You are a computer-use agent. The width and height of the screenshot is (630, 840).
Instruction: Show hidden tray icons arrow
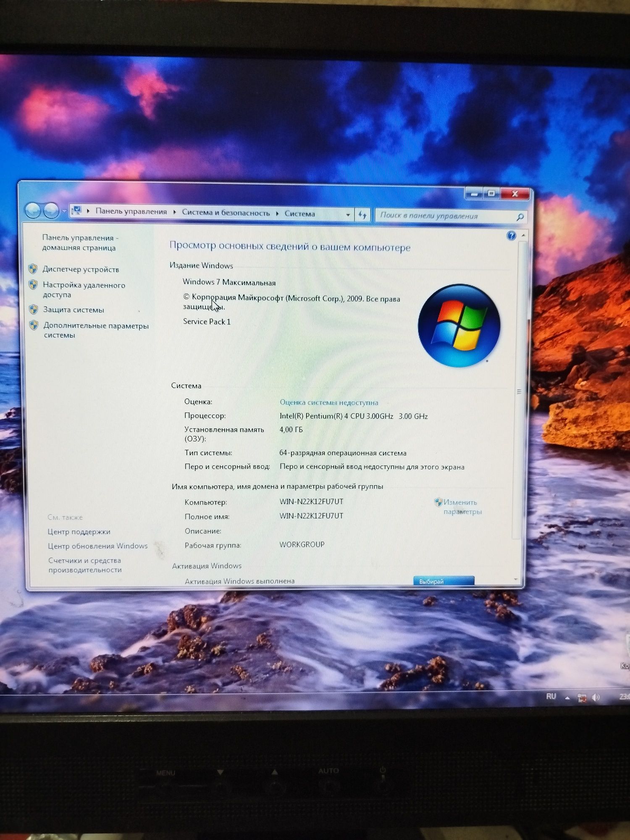567,698
